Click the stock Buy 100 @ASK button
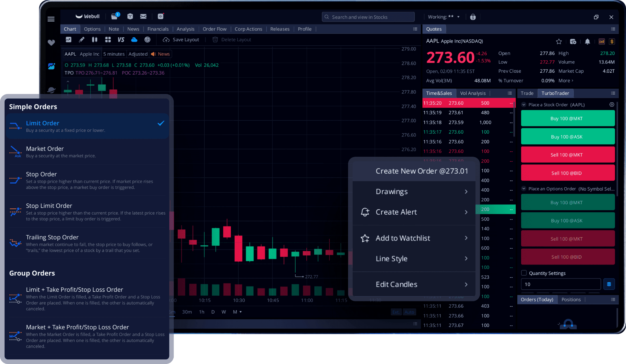626x364 pixels. [568, 137]
